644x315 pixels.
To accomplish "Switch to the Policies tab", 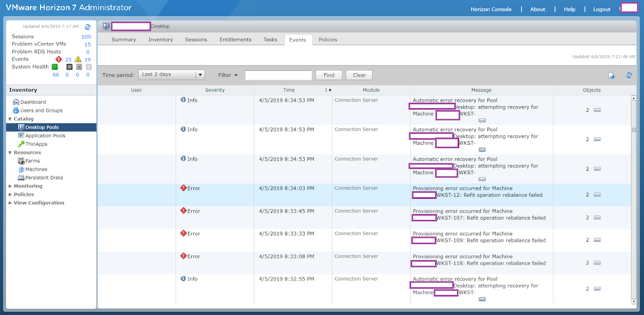I will pyautogui.click(x=328, y=39).
